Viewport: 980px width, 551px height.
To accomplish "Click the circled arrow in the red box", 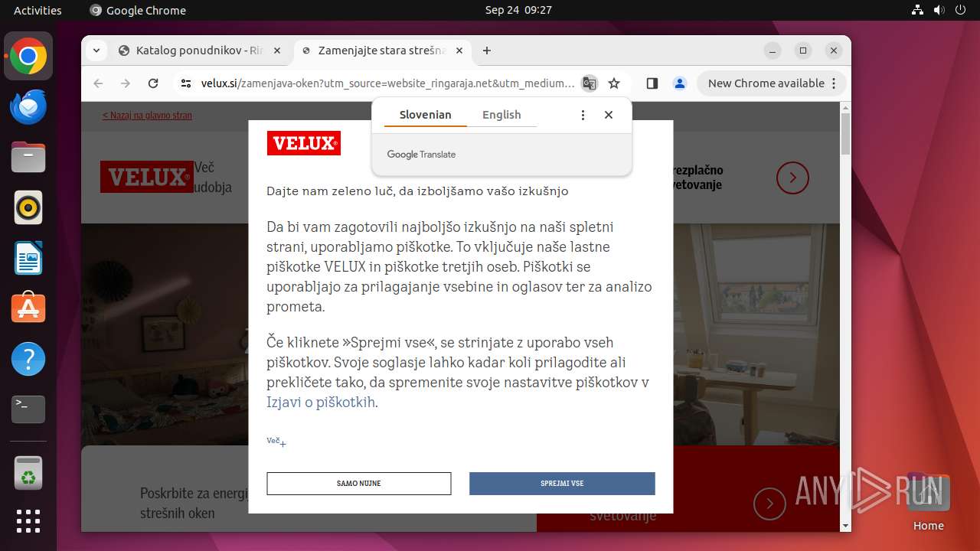I will [x=769, y=504].
